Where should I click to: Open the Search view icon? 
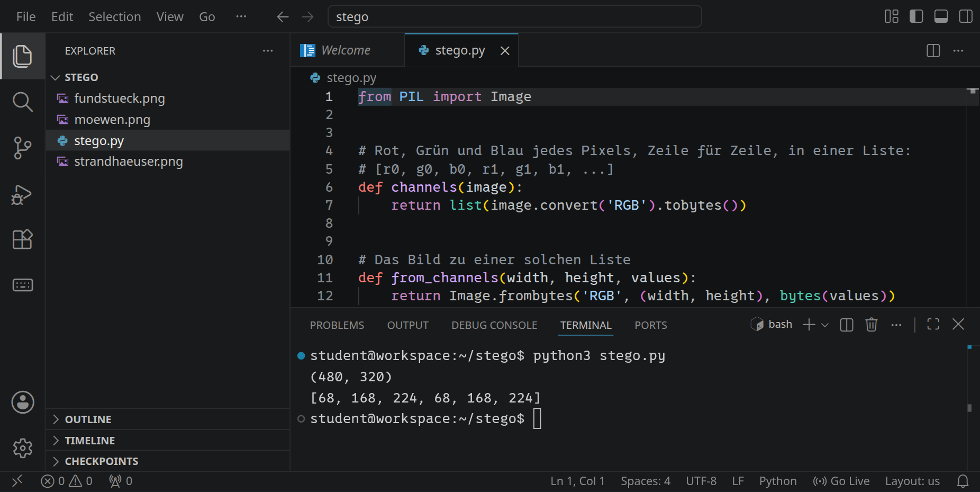(x=22, y=102)
